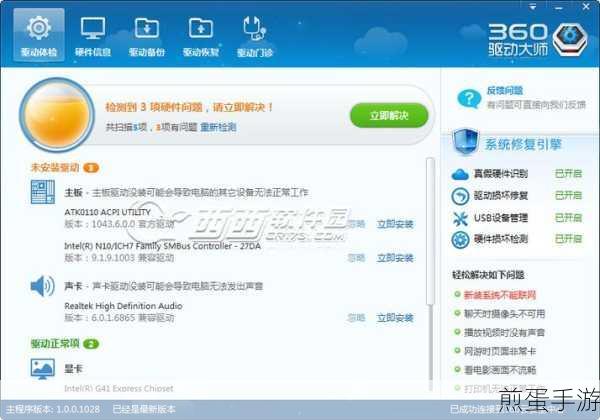Install the Realtek High Definition Audio driver

(395, 317)
